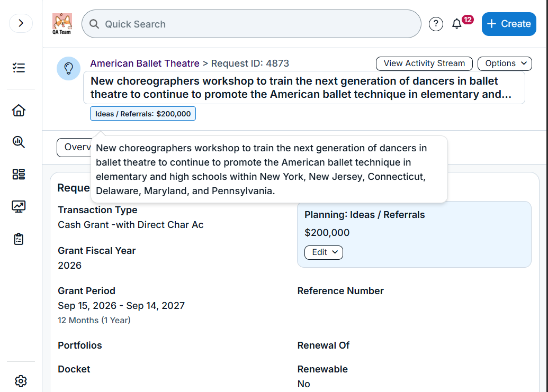This screenshot has width=548, height=392.
Task: Click the Renewable value No
Action: (x=304, y=384)
